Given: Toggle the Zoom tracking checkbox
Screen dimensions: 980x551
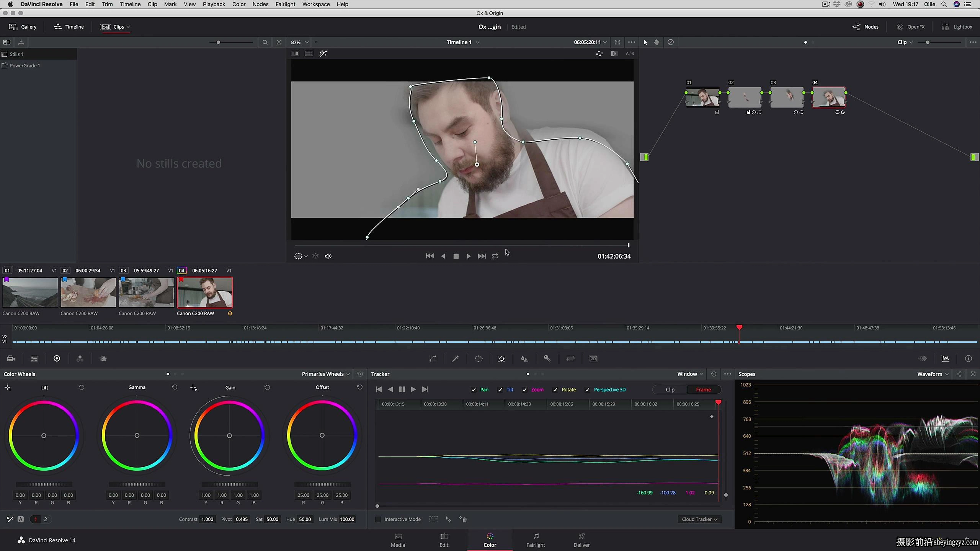Looking at the screenshot, I should pyautogui.click(x=525, y=390).
